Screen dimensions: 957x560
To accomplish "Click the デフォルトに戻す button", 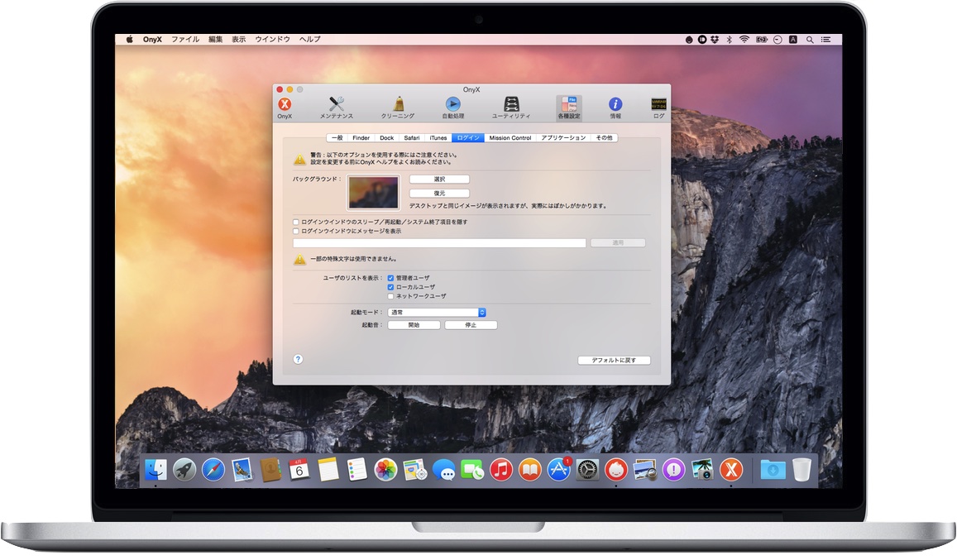I will point(614,361).
